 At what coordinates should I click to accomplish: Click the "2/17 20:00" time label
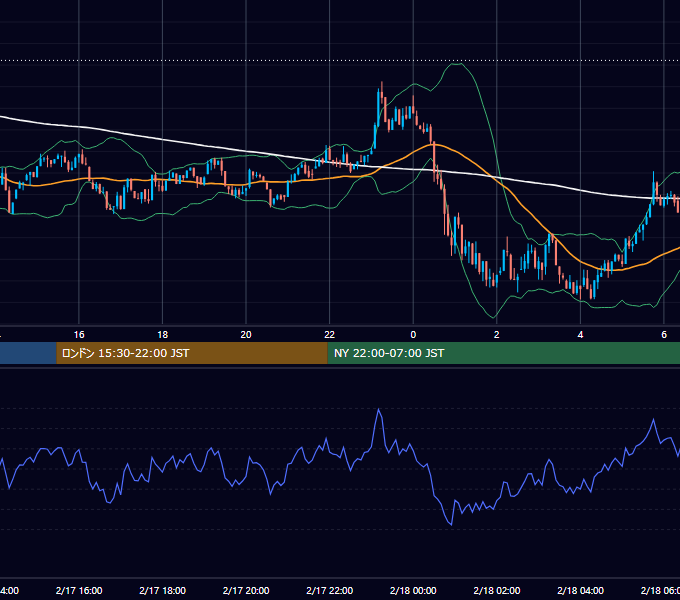[x=246, y=590]
